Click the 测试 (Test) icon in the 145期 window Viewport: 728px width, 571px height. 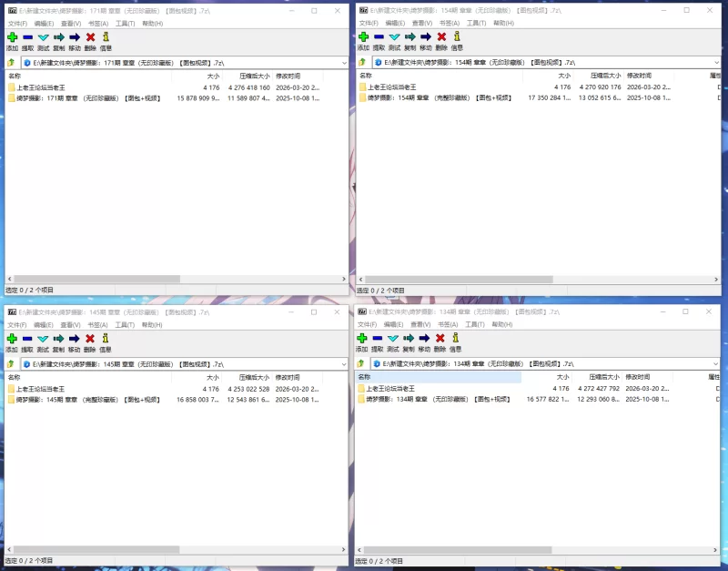43,339
